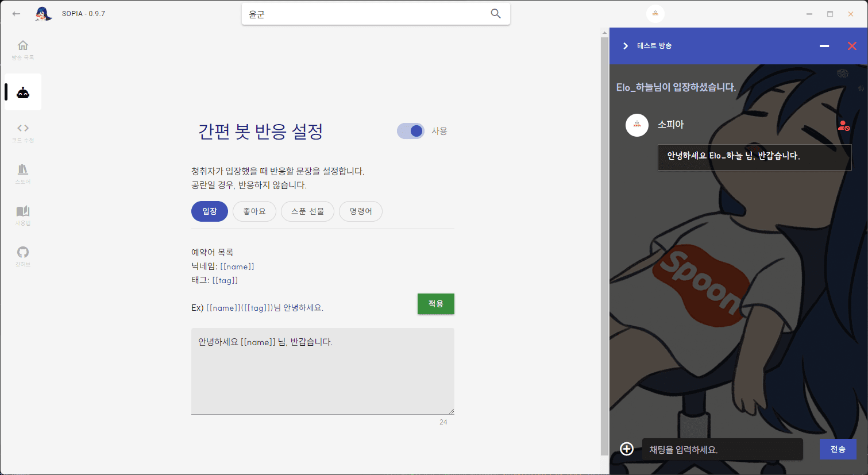Click the Ex) [[name]]([[tag]])님 example text
Screen dimensions: 868x475
[257, 308]
